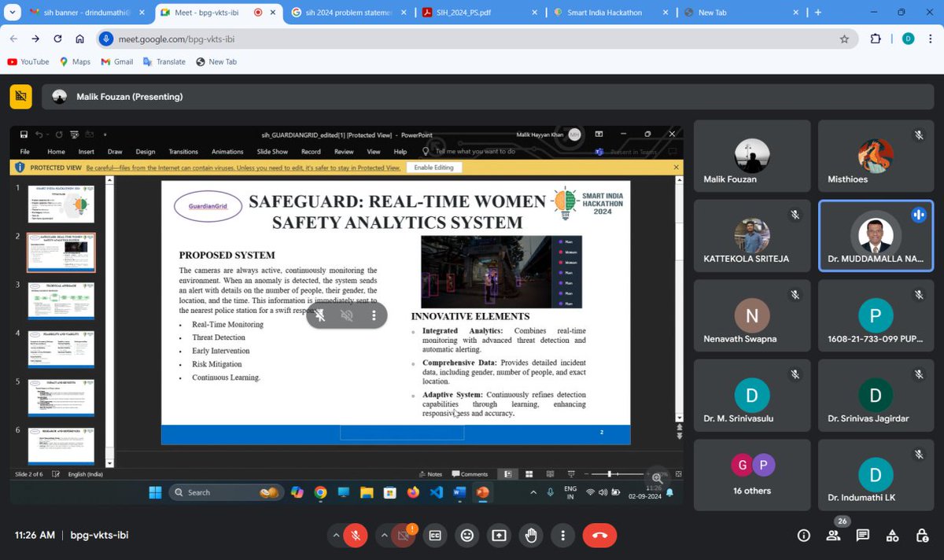Open host controls lock icon
This screenshot has width=944, height=560.
pyautogui.click(x=922, y=536)
